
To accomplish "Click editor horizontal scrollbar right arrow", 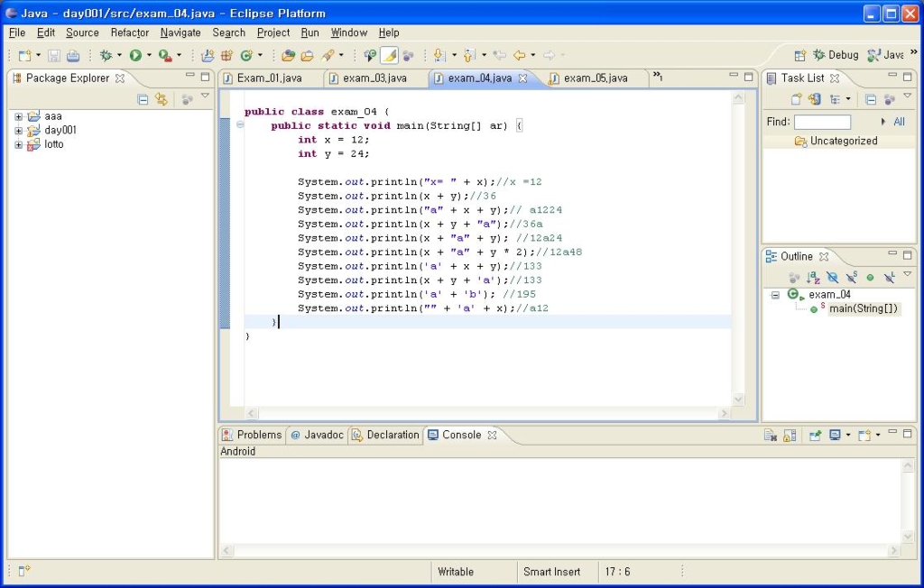I will [x=725, y=414].
